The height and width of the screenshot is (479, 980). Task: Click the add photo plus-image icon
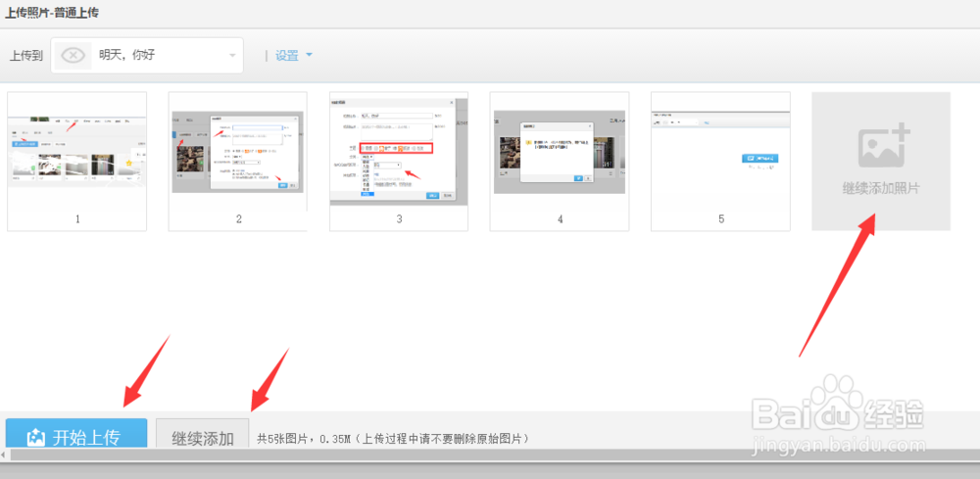[x=884, y=147]
